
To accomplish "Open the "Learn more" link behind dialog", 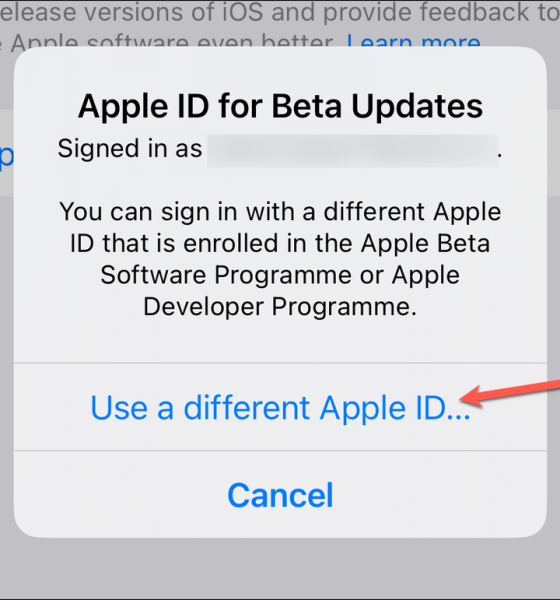I will [x=413, y=42].
